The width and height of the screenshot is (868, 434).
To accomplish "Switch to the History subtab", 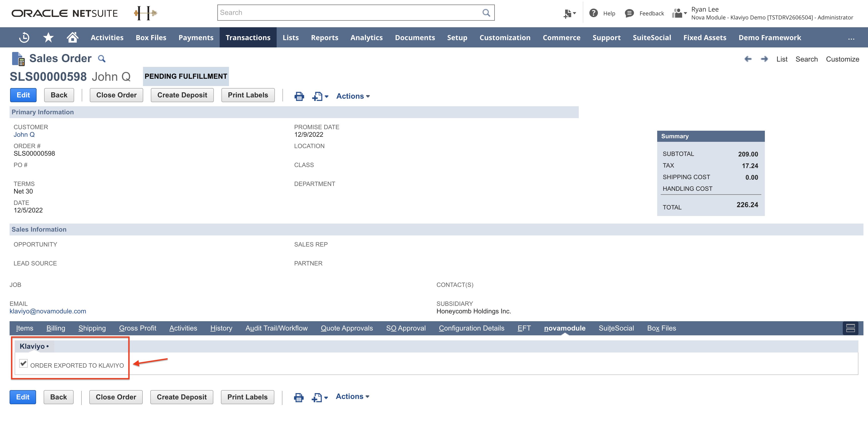I will [x=221, y=328].
